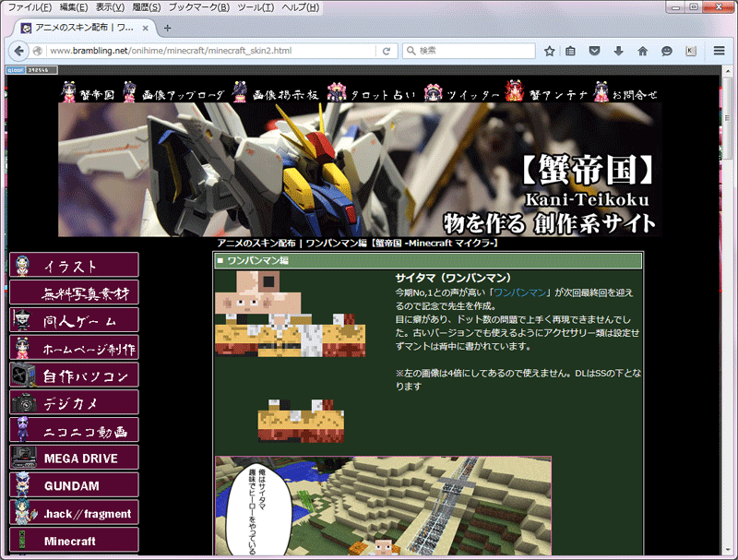Click the 蟹帝国 Gundam banner image

click(360, 170)
